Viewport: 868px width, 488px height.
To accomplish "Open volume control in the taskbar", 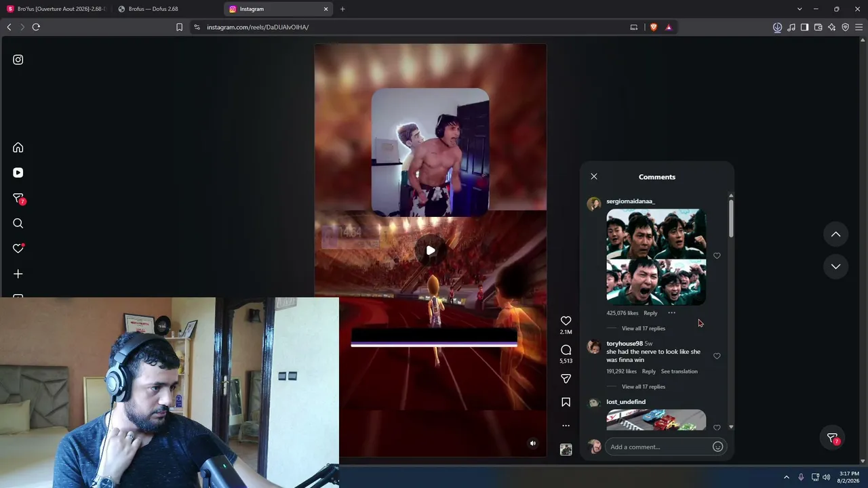I will (x=826, y=477).
